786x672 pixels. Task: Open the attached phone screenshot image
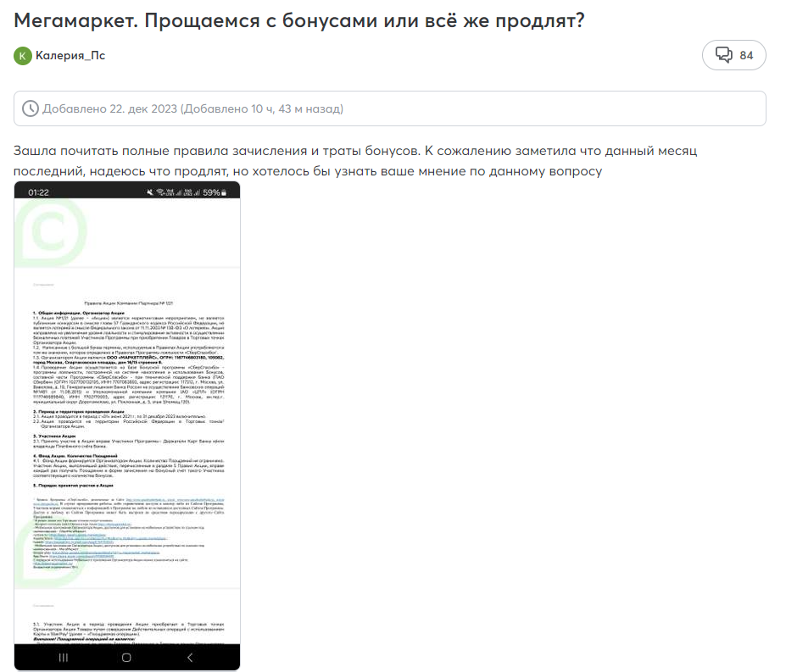click(127, 426)
